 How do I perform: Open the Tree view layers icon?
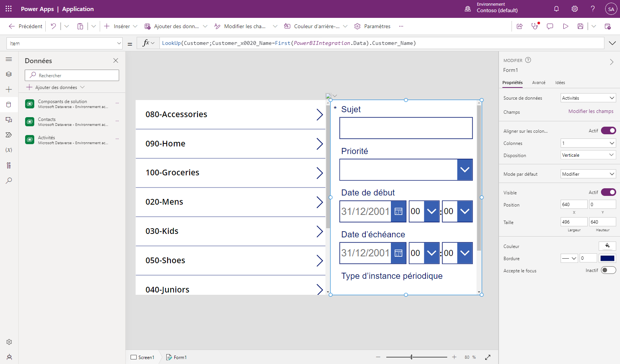9,74
